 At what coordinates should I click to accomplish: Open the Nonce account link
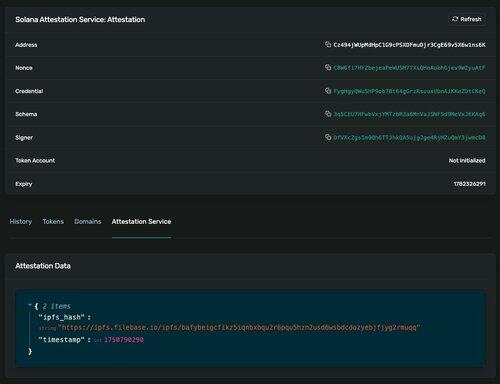[409, 68]
